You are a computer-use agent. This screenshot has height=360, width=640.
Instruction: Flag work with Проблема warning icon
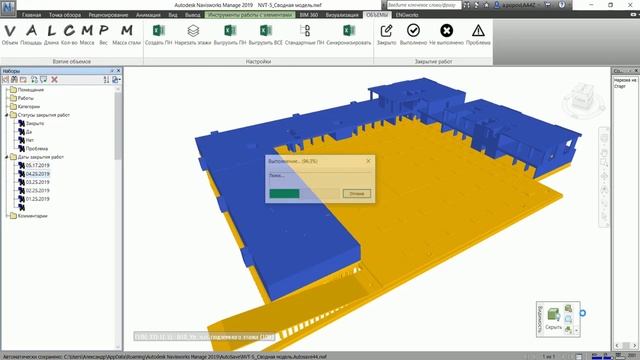click(x=478, y=31)
